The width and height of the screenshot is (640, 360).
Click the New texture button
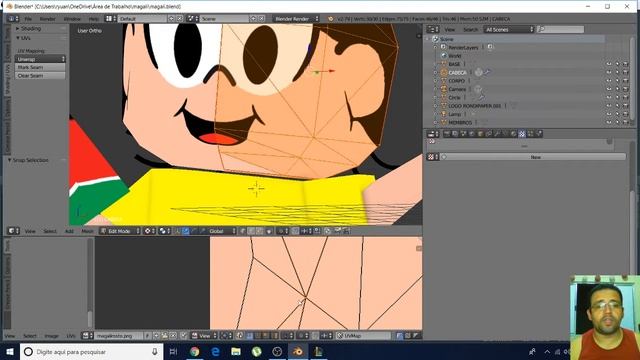(533, 157)
